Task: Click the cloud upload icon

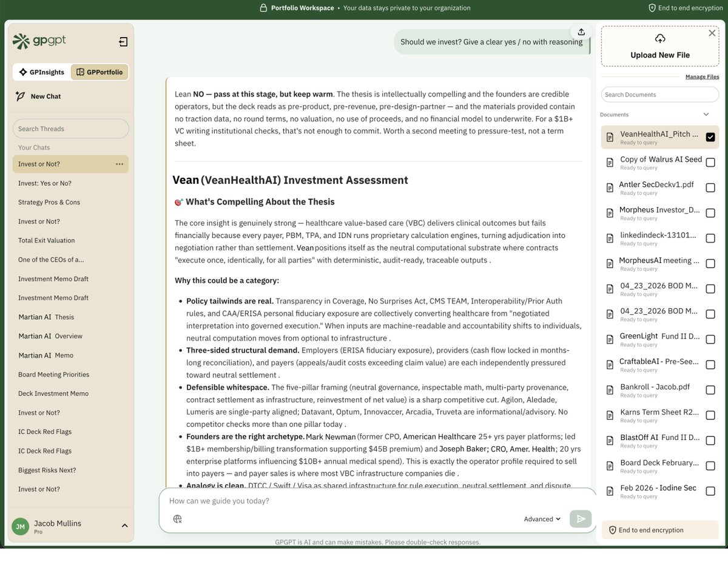Action: pos(660,38)
